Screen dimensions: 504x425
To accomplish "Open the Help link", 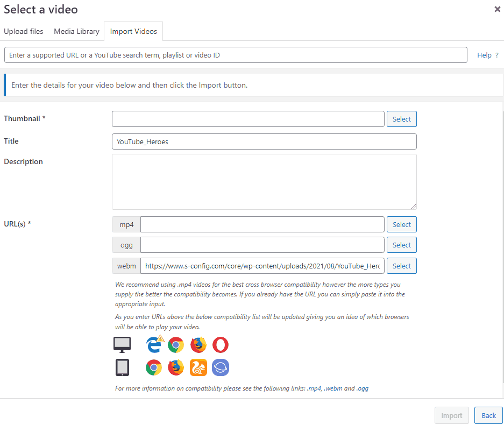I will point(488,55).
